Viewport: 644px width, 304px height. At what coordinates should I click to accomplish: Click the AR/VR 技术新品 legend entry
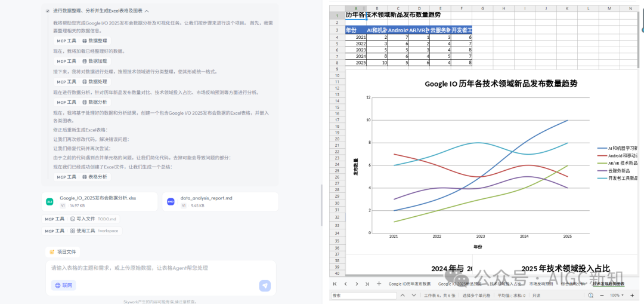click(617, 163)
